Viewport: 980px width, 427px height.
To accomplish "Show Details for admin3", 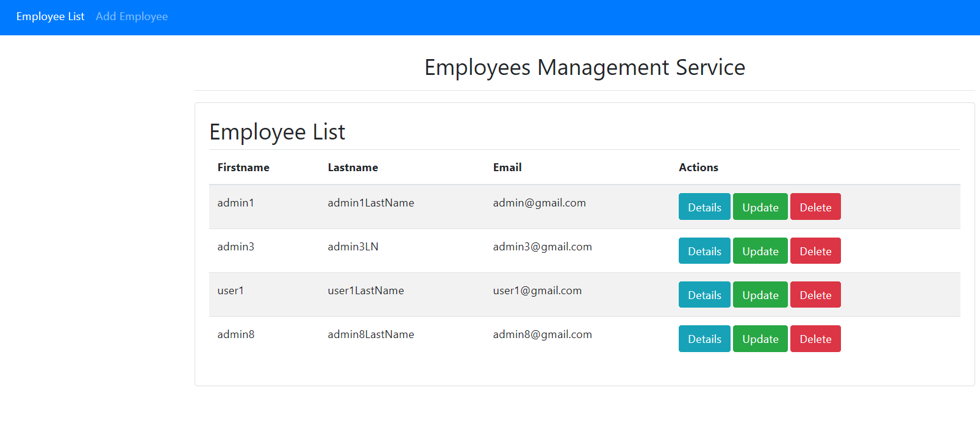I will [704, 251].
